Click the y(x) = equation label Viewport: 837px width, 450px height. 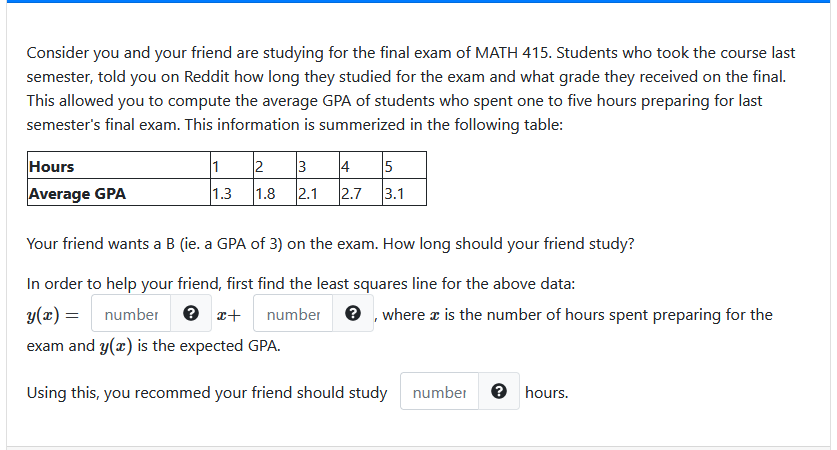pyautogui.click(x=53, y=315)
